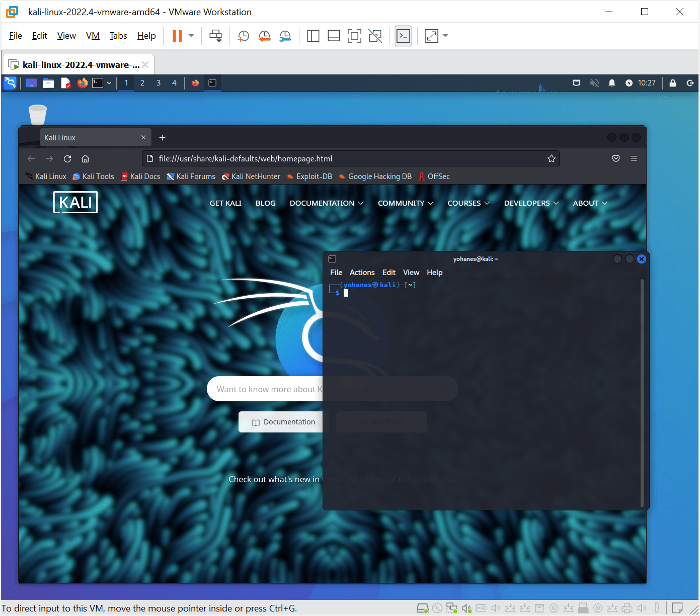The width and height of the screenshot is (700, 616).
Task: Open the file manager from Kali panel
Action: pyautogui.click(x=48, y=83)
